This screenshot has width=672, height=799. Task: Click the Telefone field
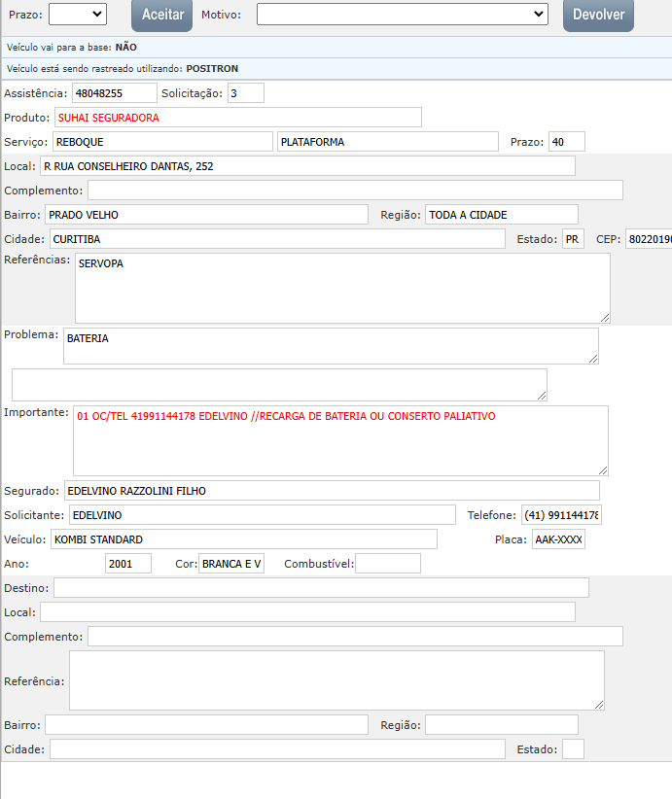(x=561, y=516)
